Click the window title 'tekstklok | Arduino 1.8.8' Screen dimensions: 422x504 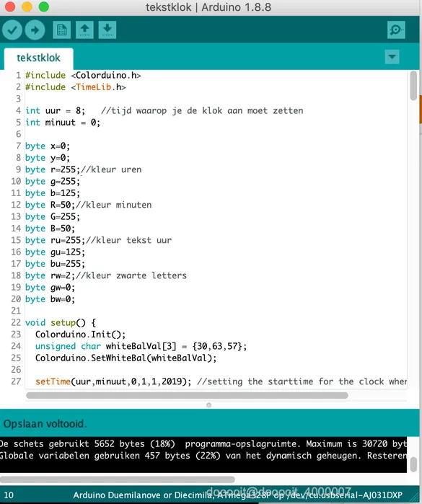(x=208, y=7)
